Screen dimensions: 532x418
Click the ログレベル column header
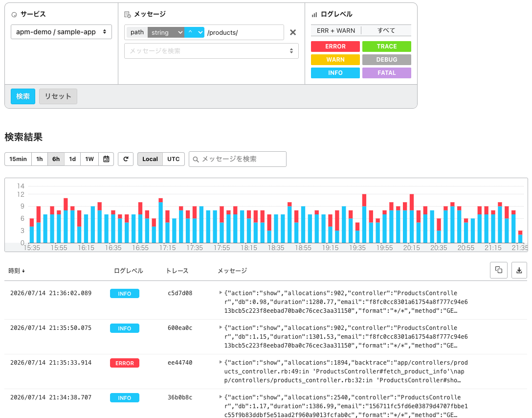click(128, 271)
